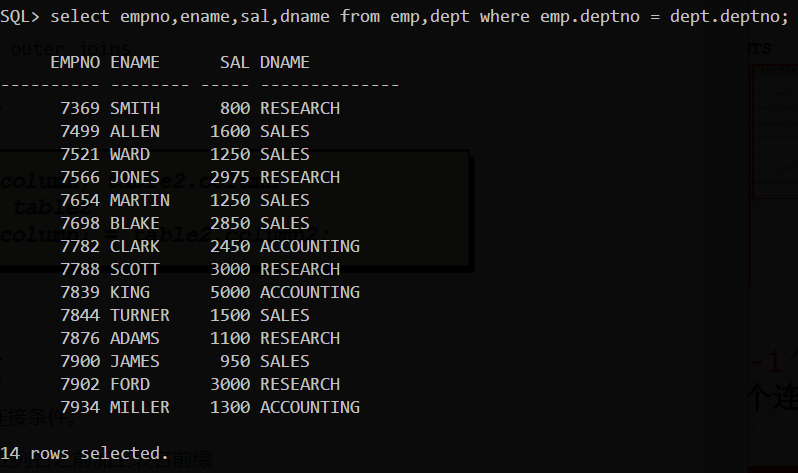Click the name SMITH
798x473 pixels.
tap(135, 108)
